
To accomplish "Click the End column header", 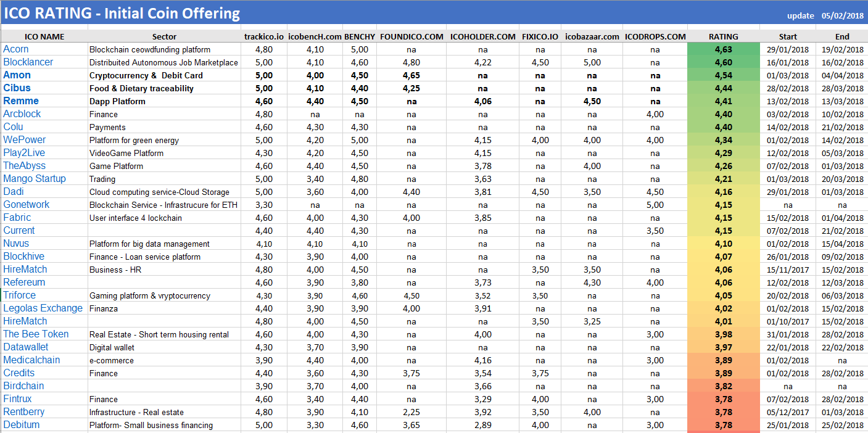I will coord(843,36).
